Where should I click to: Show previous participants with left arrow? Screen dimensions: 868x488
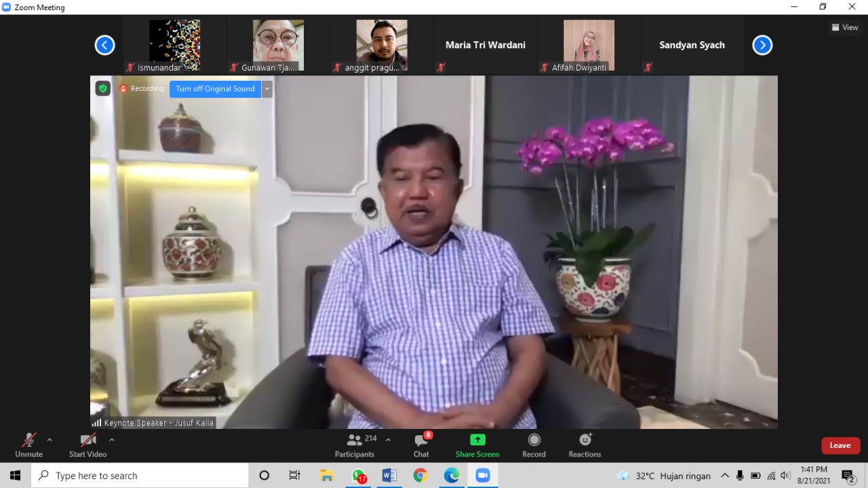[x=104, y=44]
